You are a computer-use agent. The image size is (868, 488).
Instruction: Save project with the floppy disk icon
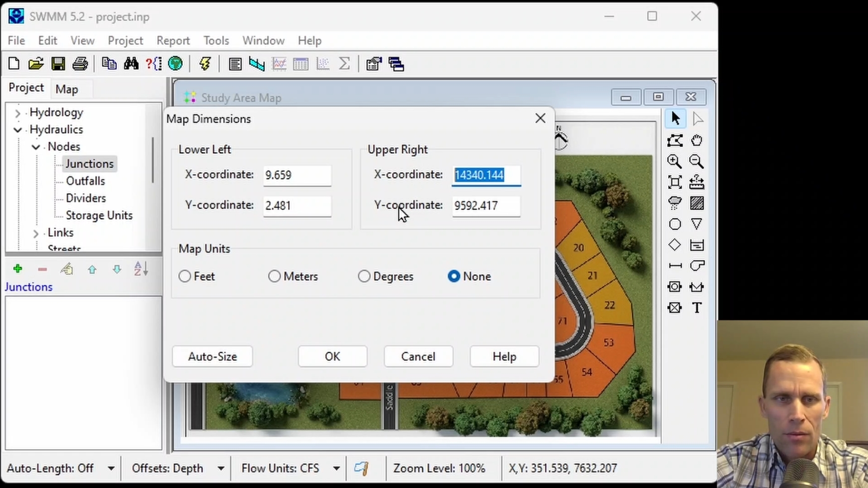58,64
